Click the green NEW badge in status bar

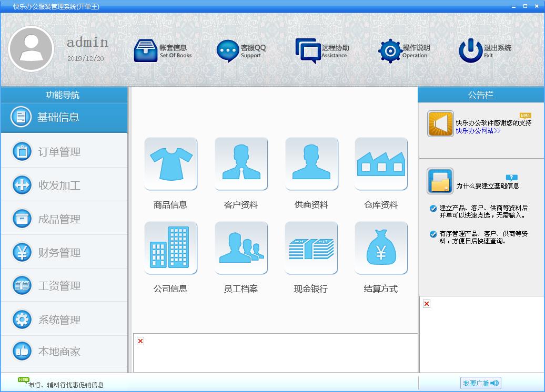[23, 380]
